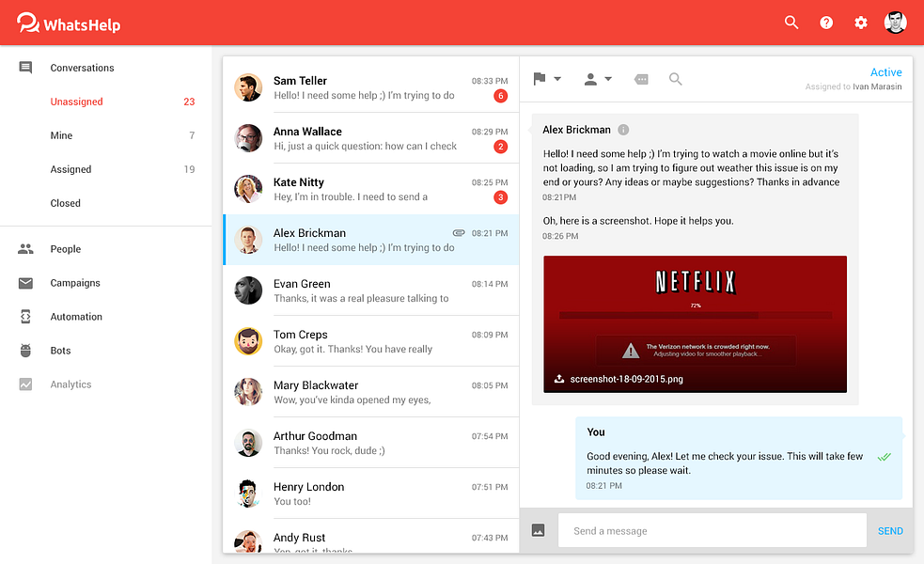Click Henry London's avatar

click(248, 493)
